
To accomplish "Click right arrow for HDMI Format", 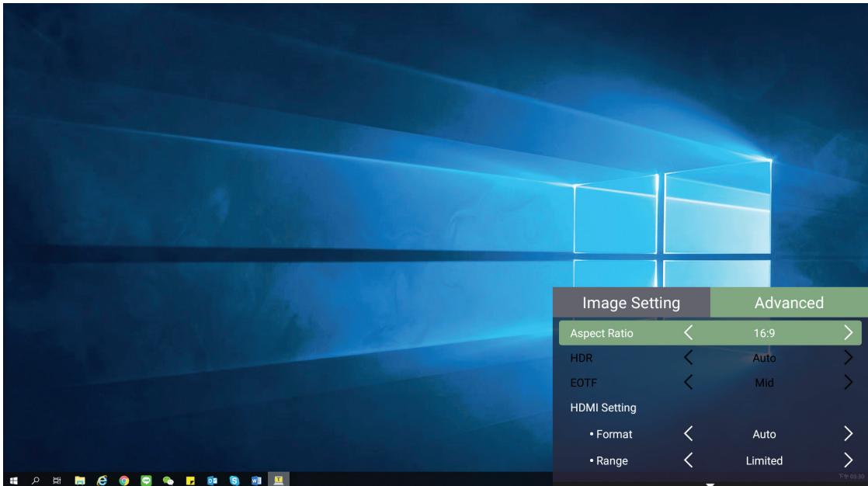I will click(848, 433).
